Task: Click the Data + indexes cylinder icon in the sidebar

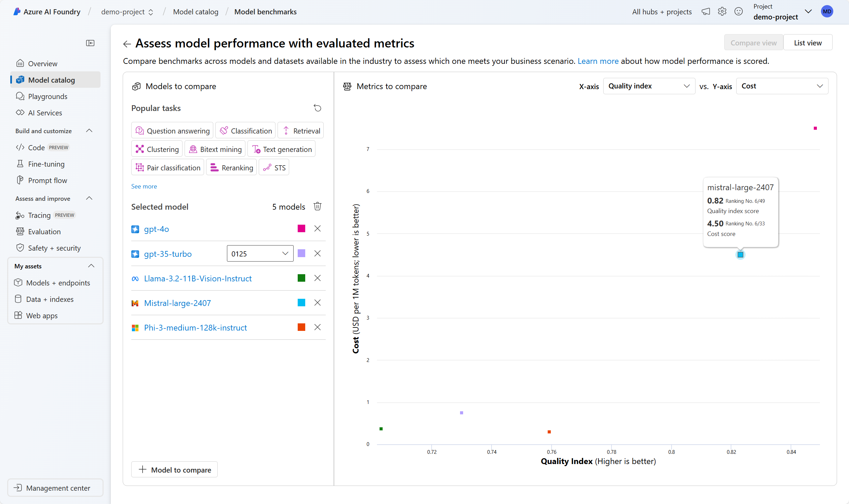Action: (x=18, y=299)
